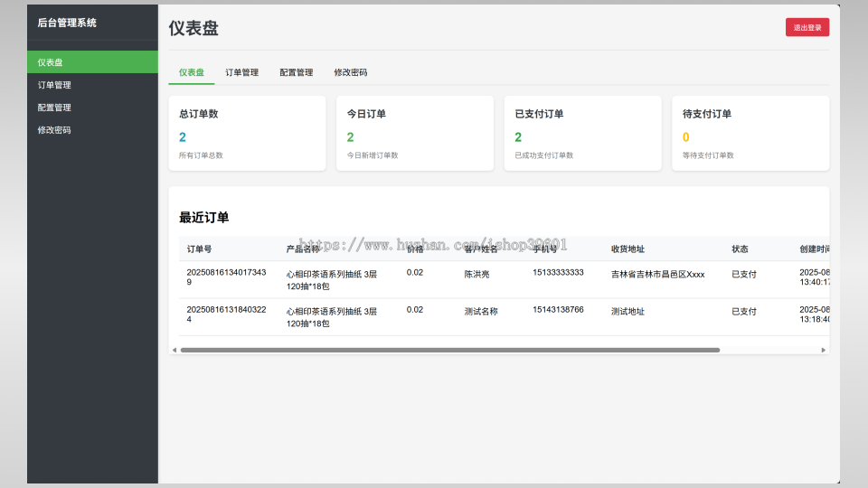
Task: Open 订单管理 in the sidebar
Action: pos(92,85)
